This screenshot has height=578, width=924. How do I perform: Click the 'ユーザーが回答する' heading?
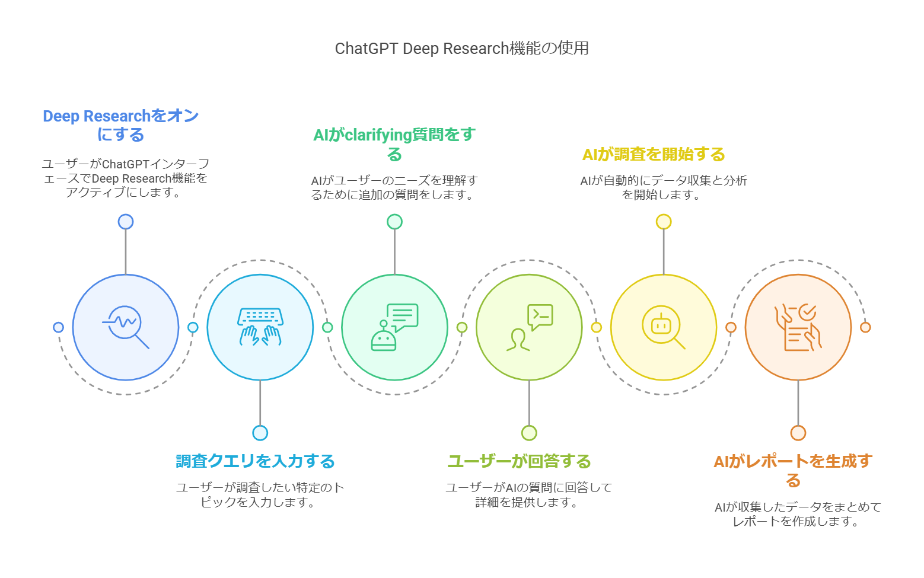tap(520, 461)
